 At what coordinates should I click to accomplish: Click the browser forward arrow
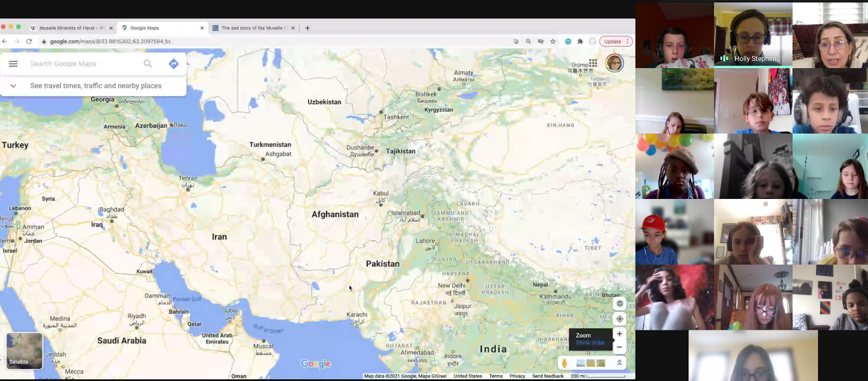point(17,41)
